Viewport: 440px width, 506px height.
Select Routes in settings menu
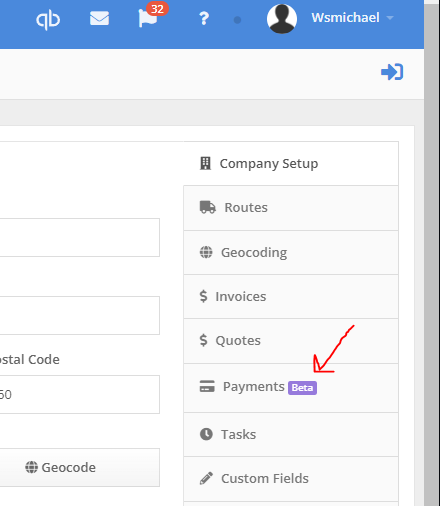click(x=291, y=208)
